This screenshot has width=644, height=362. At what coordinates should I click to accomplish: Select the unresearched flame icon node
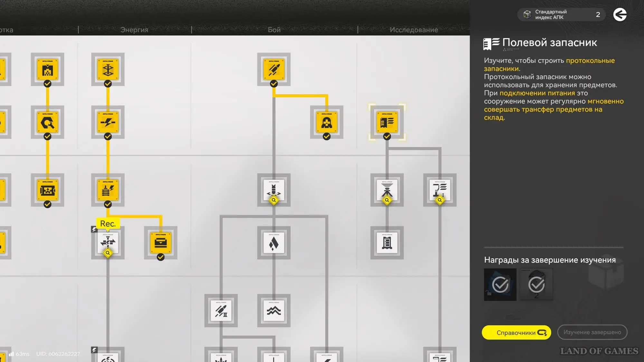(x=274, y=243)
